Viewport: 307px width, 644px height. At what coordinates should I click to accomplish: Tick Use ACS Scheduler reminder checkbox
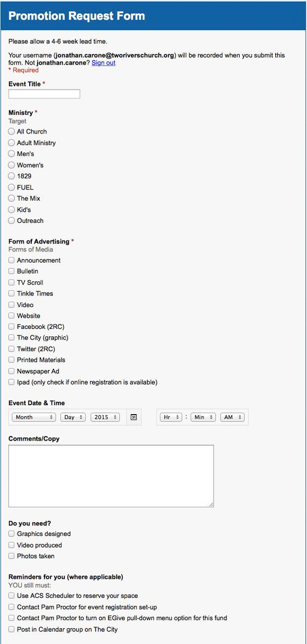click(12, 596)
